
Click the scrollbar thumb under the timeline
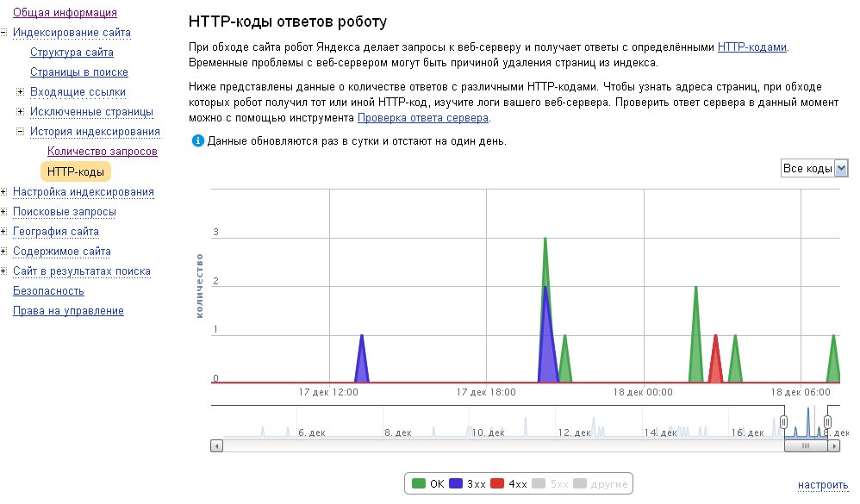click(807, 445)
